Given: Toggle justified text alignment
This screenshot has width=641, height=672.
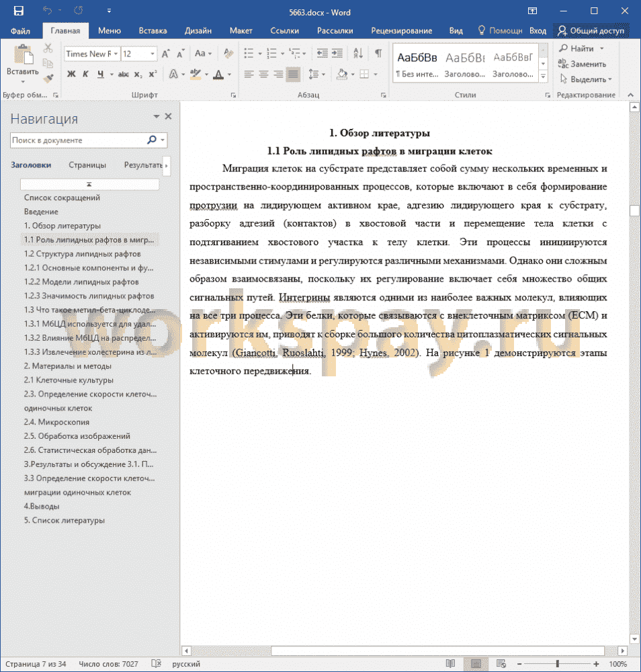Looking at the screenshot, I should (x=293, y=74).
